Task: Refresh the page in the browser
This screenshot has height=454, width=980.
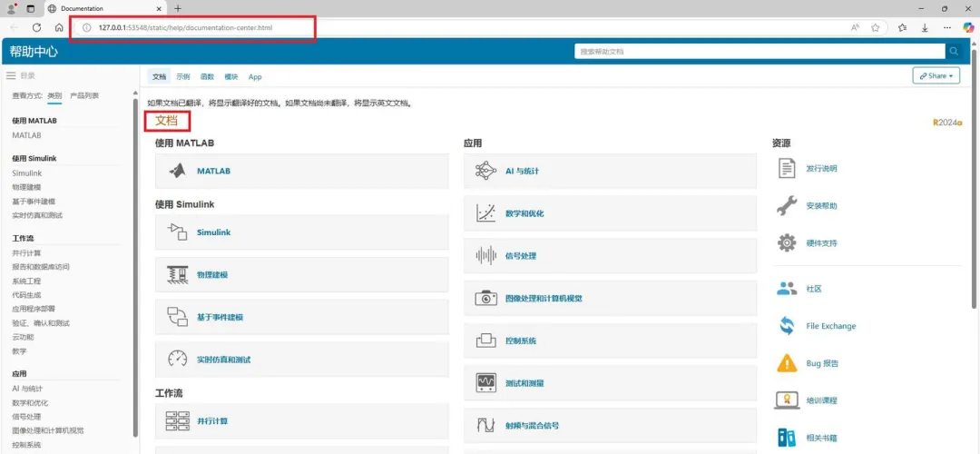Action: [37, 27]
